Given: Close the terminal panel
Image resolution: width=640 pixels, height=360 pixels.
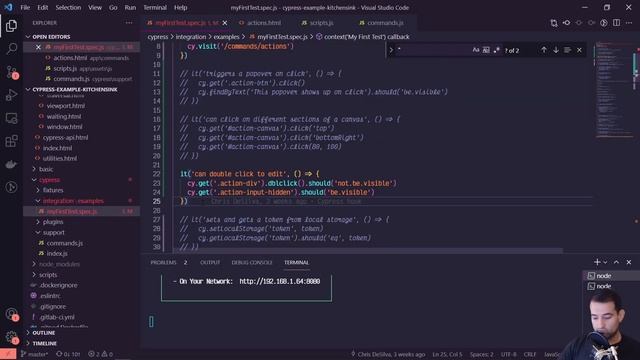Looking at the screenshot, I should [629, 262].
